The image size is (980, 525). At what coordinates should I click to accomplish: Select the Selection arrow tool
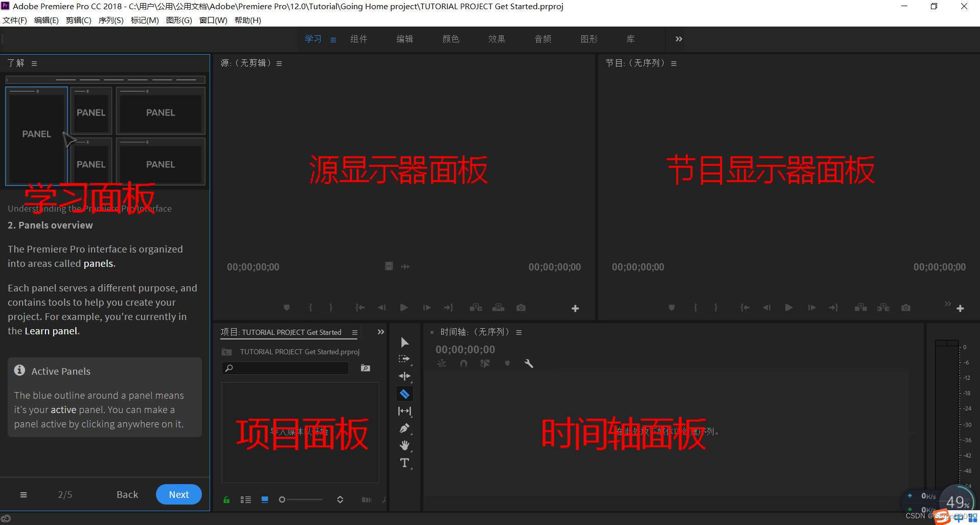[x=404, y=342]
